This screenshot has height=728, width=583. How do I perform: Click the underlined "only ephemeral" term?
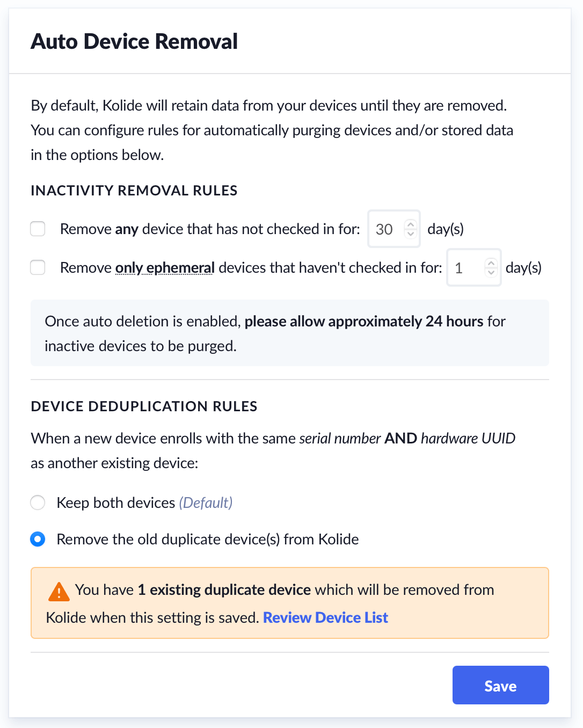point(165,267)
